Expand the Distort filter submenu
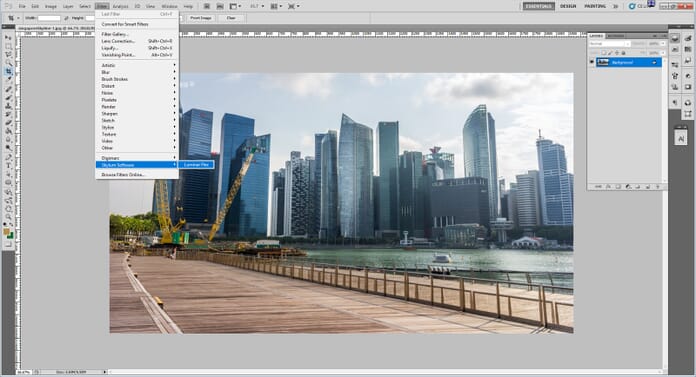The width and height of the screenshot is (696, 377). pos(137,86)
